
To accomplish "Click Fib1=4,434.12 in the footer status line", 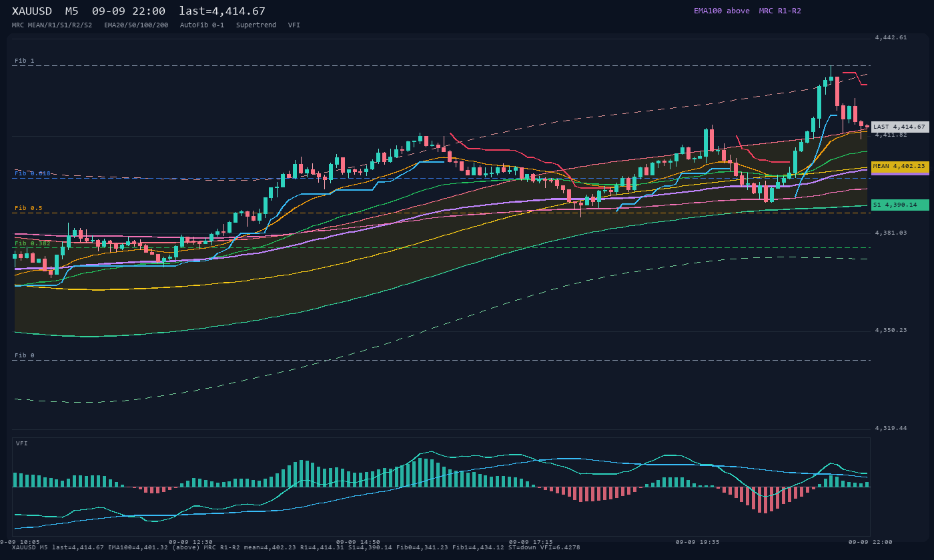I will 478,547.
